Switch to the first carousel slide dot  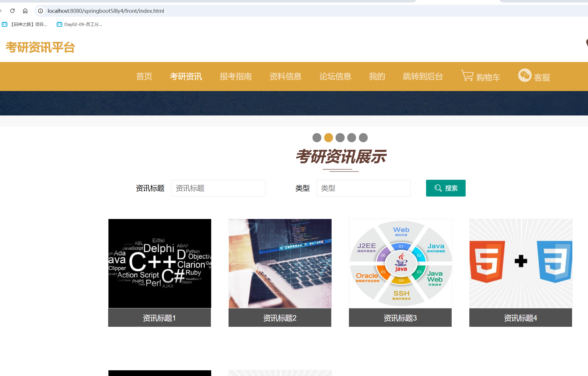tap(317, 137)
